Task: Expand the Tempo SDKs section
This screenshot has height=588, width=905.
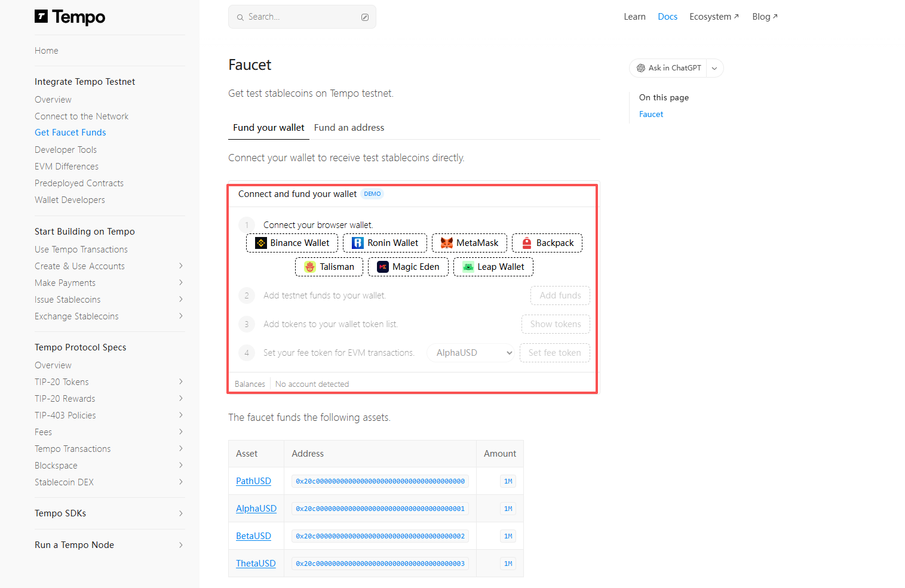Action: pyautogui.click(x=180, y=513)
